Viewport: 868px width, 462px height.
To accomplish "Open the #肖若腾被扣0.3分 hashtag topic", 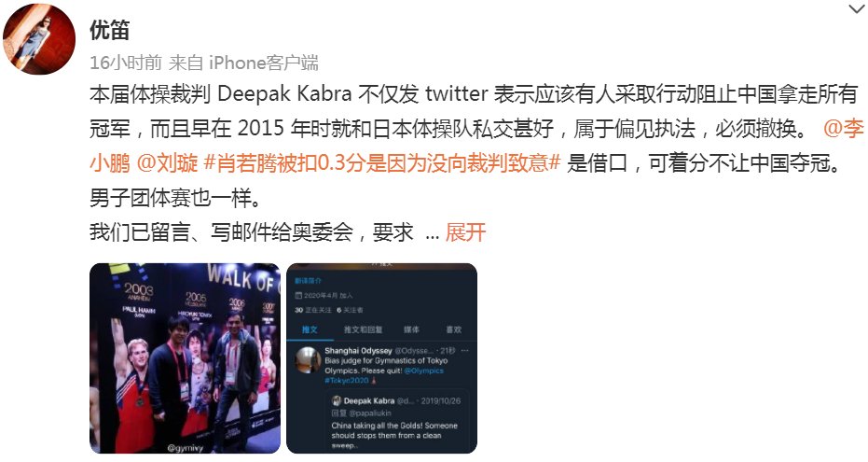I will 382,162.
